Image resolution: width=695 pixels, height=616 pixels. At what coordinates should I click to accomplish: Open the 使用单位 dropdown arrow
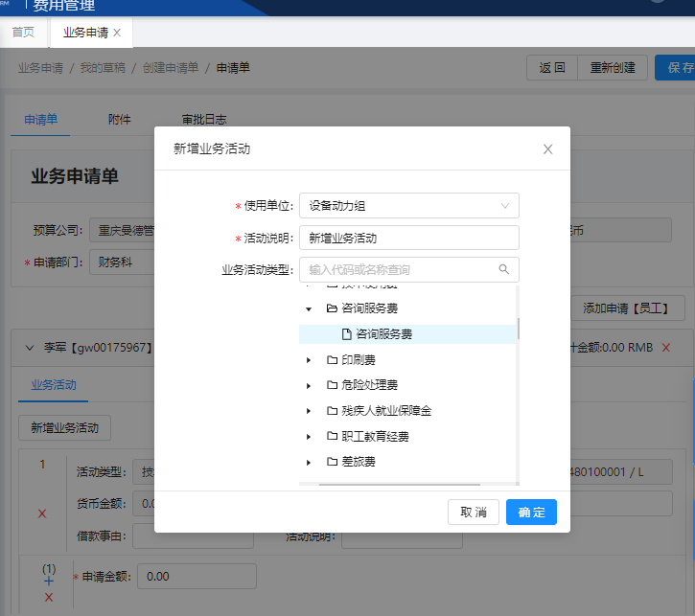505,206
